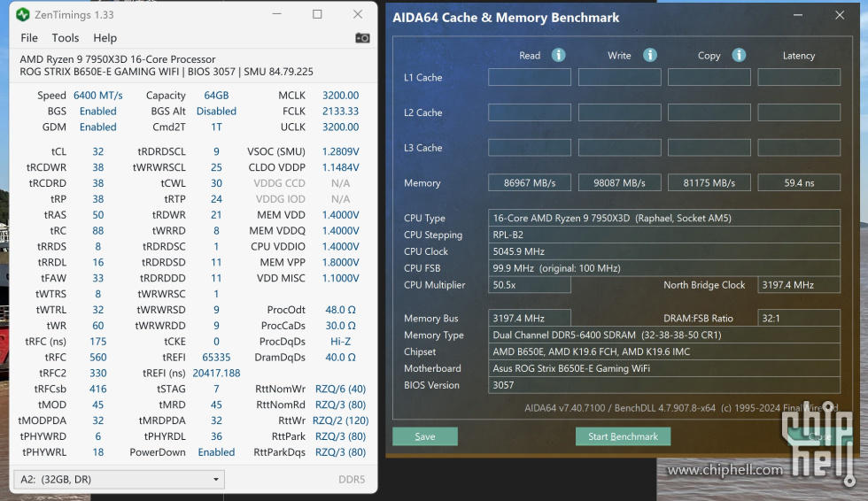868x501 pixels.
Task: Click the Cmd2T value 1T
Action: click(x=216, y=127)
